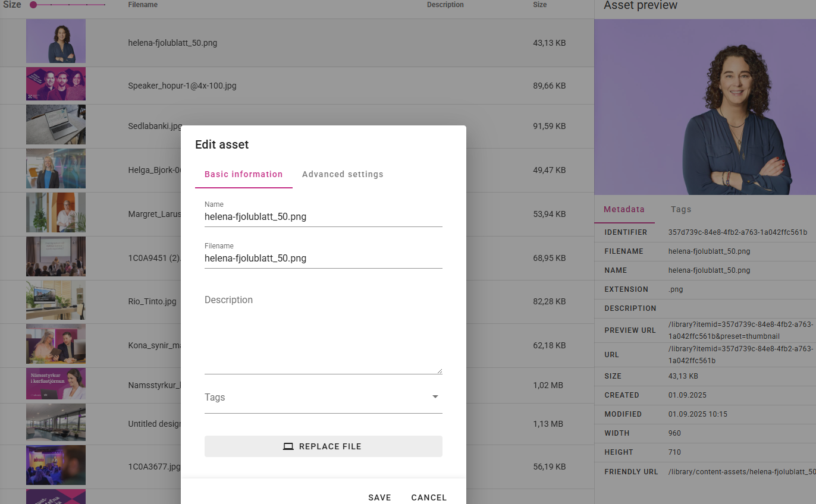Click into the Description text area
The width and height of the screenshot is (816, 504).
pos(323,333)
